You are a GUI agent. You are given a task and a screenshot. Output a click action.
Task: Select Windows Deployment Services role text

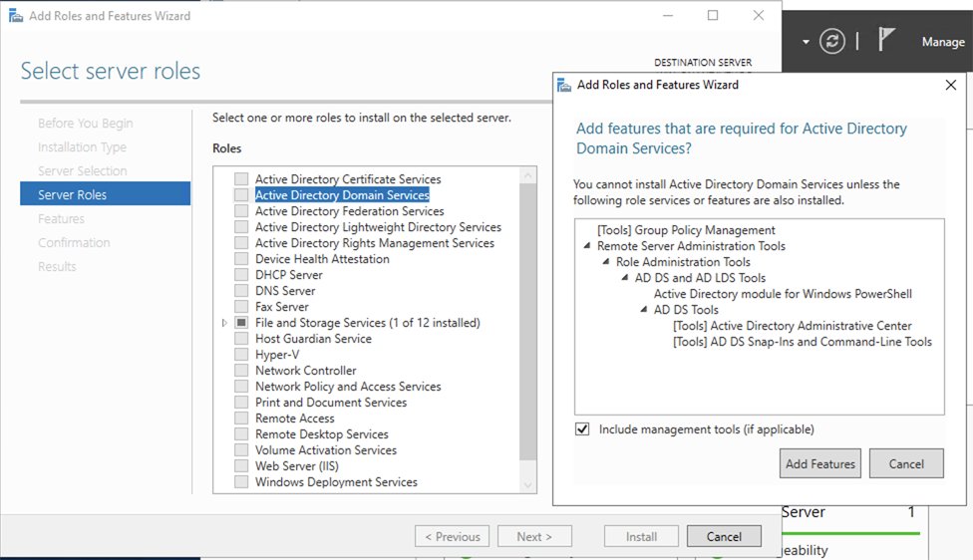(336, 482)
